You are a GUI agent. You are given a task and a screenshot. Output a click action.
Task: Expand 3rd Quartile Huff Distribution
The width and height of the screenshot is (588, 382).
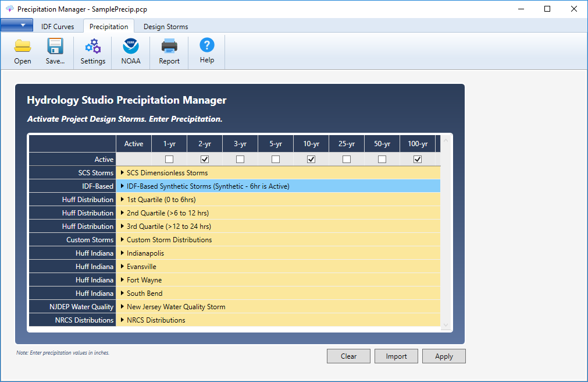122,226
